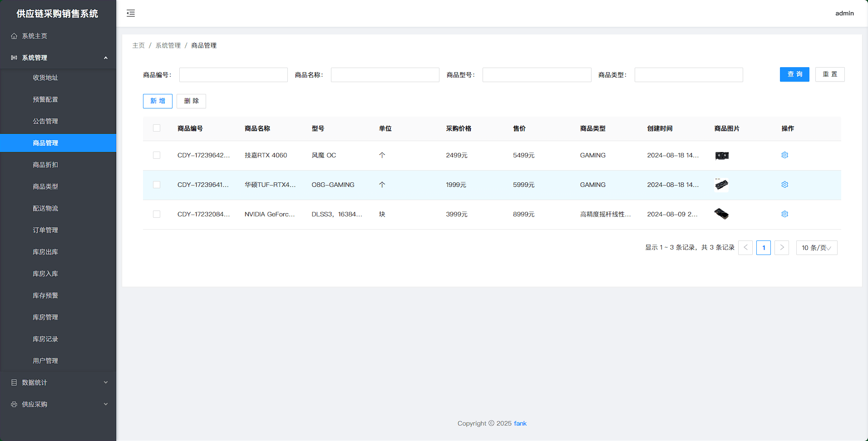Toggle the select-all checkbox in table header

[x=157, y=128]
